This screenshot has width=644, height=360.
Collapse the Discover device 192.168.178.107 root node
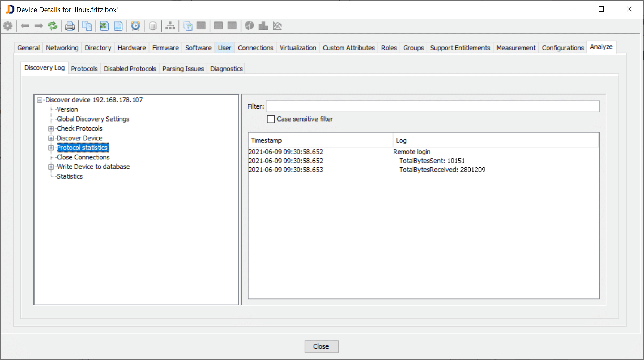[x=40, y=100]
